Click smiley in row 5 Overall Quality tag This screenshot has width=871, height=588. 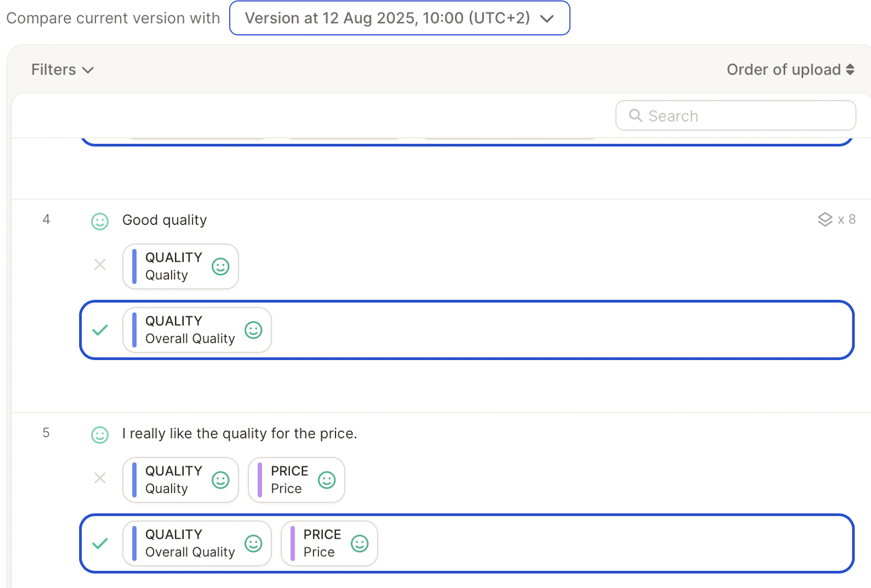pos(253,544)
